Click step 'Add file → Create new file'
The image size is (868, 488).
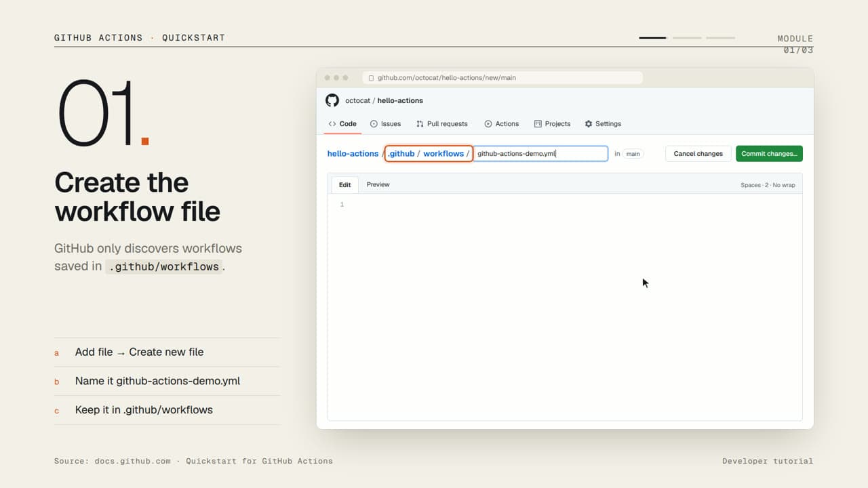[167, 352]
